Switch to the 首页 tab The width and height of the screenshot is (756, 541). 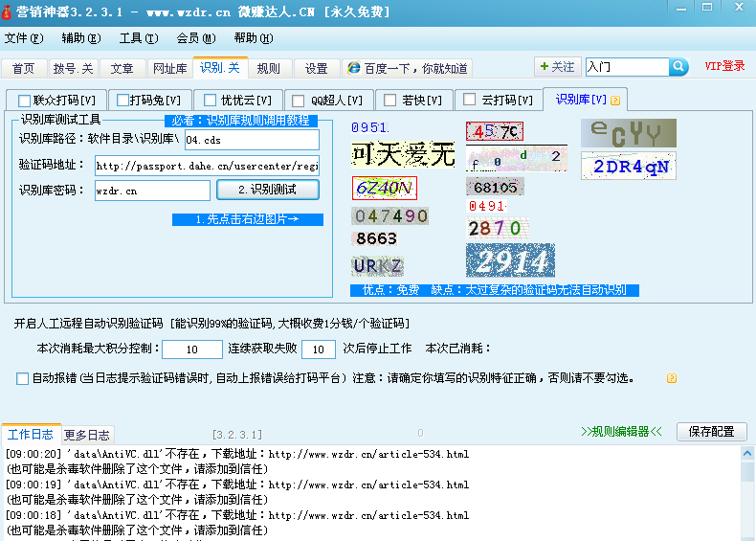[x=24, y=69]
